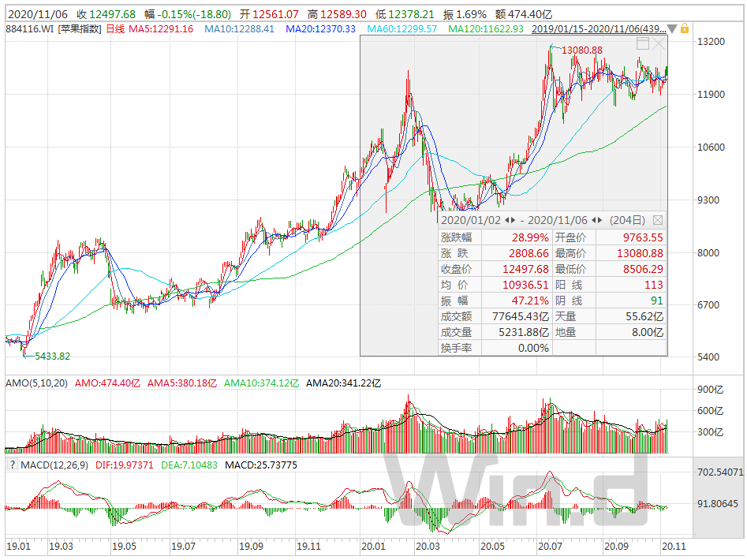747x560 pixels.
Task: Click the 日线 period label
Action: [115, 29]
